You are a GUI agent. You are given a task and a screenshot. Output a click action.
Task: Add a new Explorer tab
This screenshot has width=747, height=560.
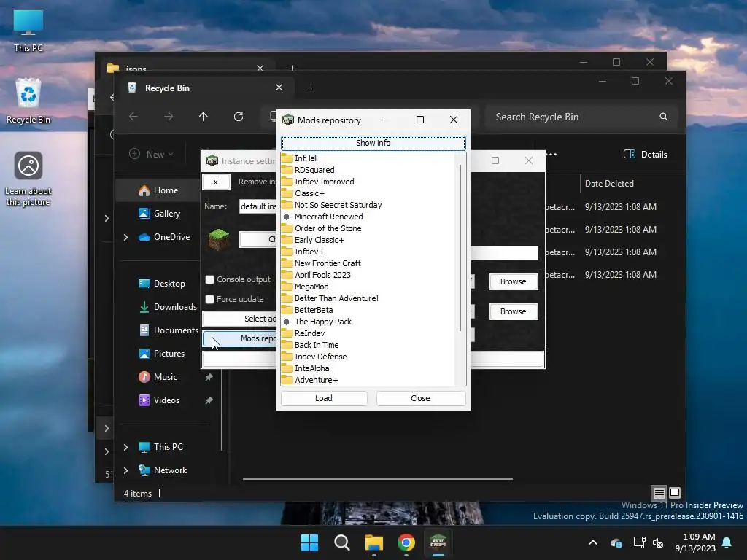click(x=311, y=88)
